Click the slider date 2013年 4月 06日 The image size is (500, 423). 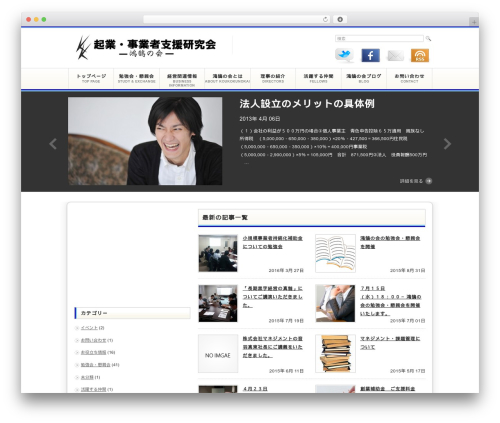(x=260, y=119)
